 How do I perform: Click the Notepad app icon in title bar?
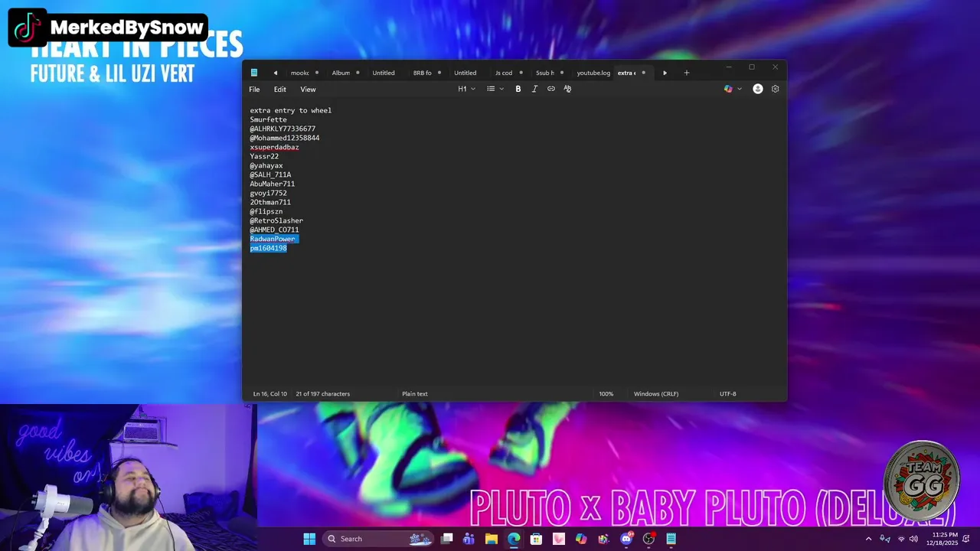[254, 73]
